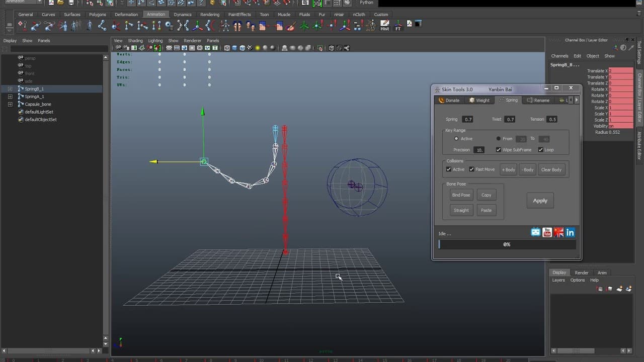Click the flag language icon in Skin Tools

tap(558, 232)
